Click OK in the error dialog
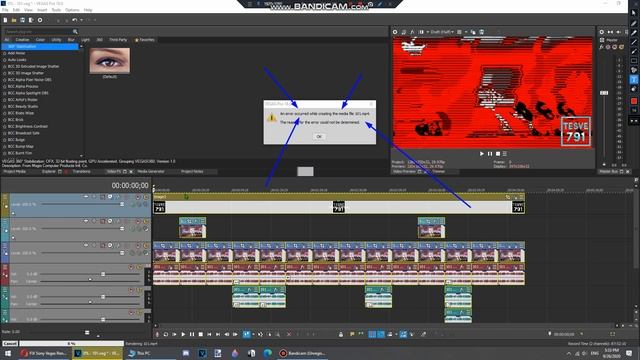640x360 pixels. (x=319, y=137)
